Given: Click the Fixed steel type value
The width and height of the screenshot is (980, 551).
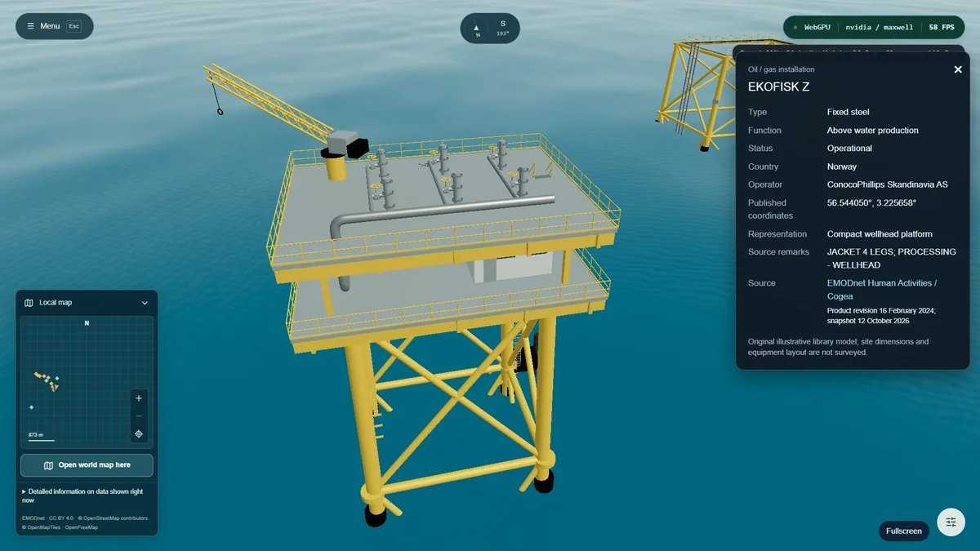Looking at the screenshot, I should tap(849, 112).
